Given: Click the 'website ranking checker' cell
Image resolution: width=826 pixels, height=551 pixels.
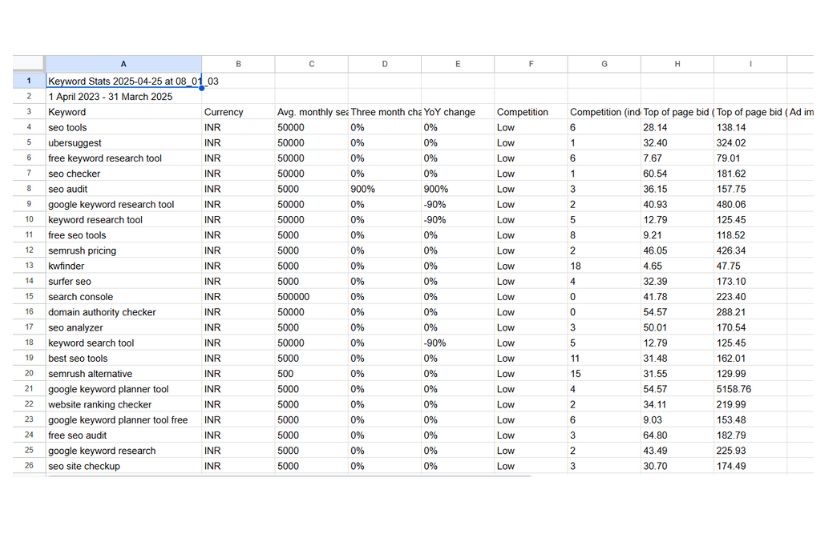Looking at the screenshot, I should (123, 404).
